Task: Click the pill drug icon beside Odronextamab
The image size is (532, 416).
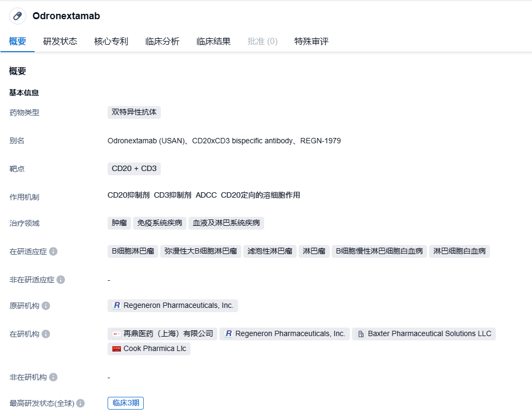Action: tap(18, 16)
